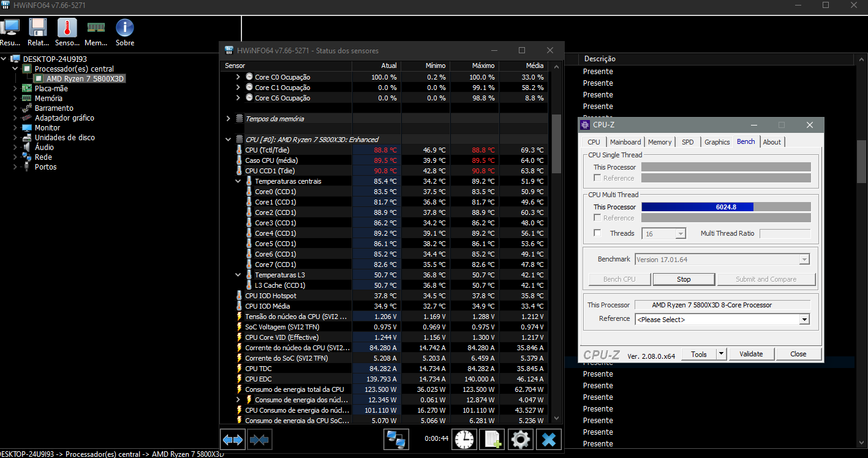Click the Descrição column header
Image resolution: width=868 pixels, height=458 pixels.
pos(715,59)
